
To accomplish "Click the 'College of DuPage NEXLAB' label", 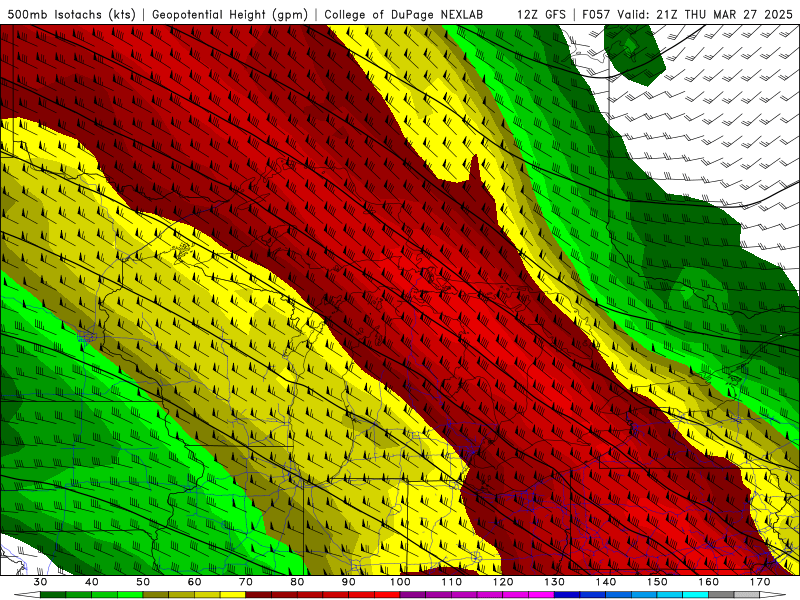I will (x=404, y=14).
